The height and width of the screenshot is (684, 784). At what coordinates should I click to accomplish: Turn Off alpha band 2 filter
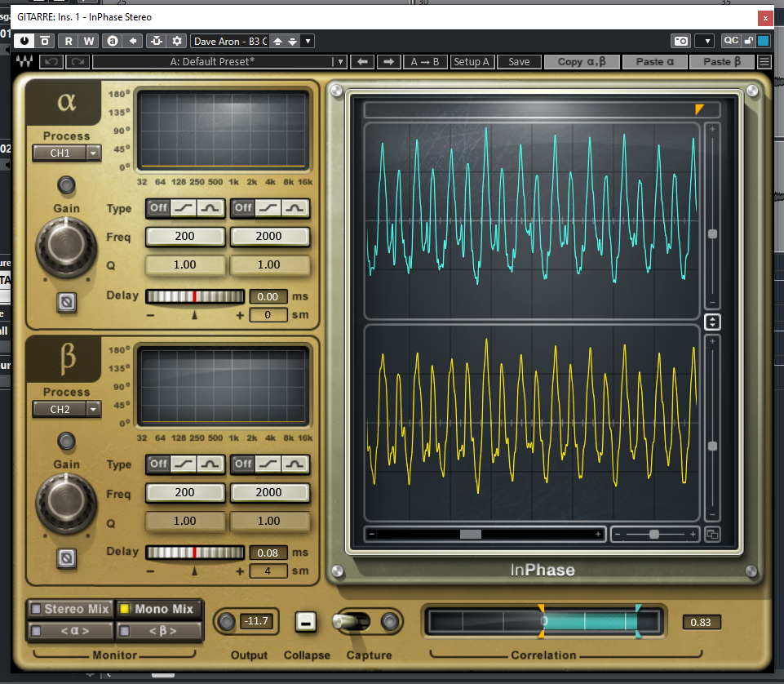coord(243,208)
